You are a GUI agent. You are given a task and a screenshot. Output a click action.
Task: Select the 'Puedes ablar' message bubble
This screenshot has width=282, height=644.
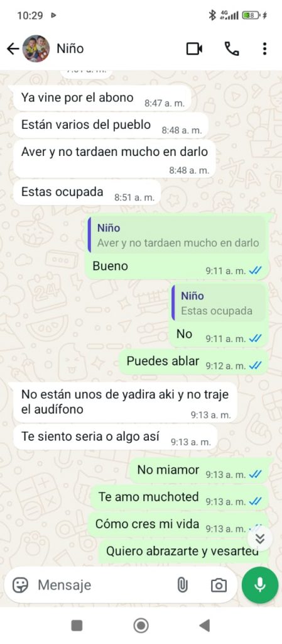point(194,362)
